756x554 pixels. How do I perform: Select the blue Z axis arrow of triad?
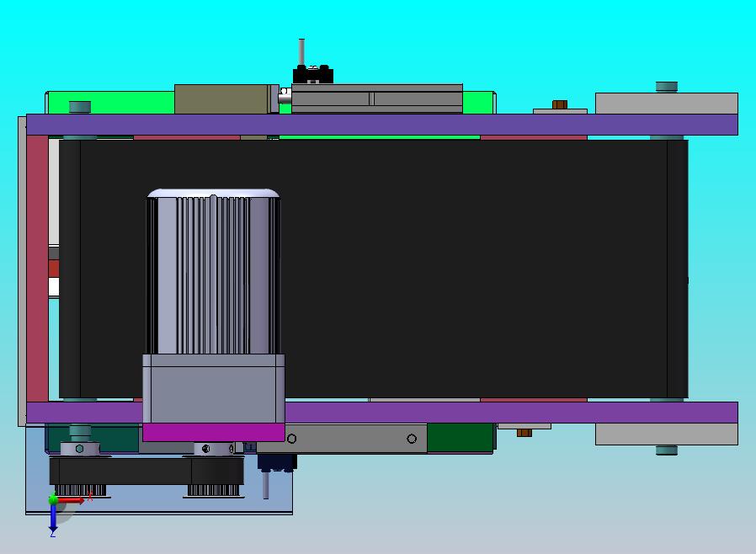(53, 519)
